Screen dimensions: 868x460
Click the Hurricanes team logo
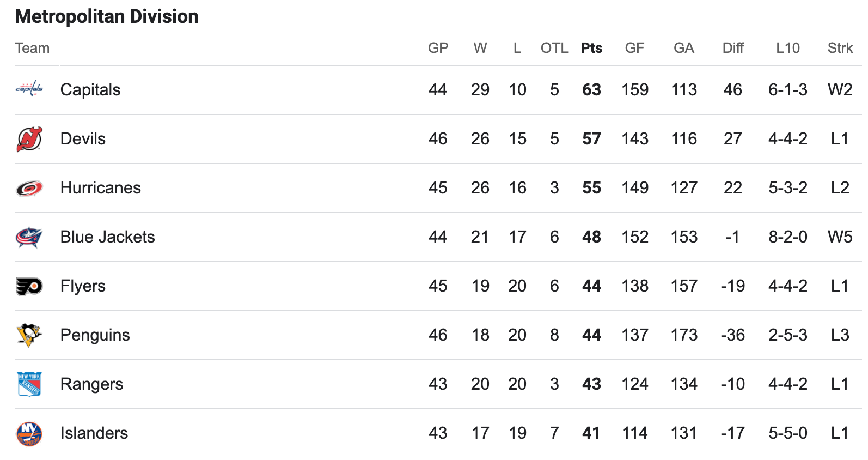(29, 188)
